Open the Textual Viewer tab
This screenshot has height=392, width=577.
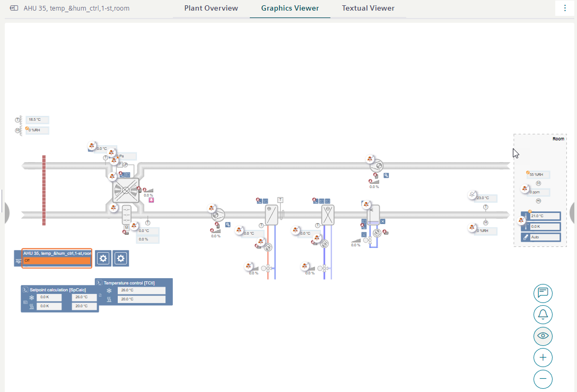[368, 8]
